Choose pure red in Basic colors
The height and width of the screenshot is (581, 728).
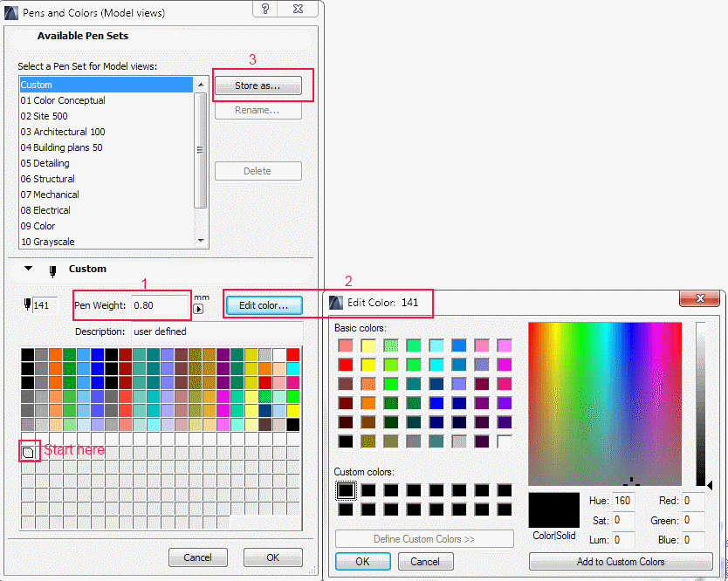coord(346,365)
